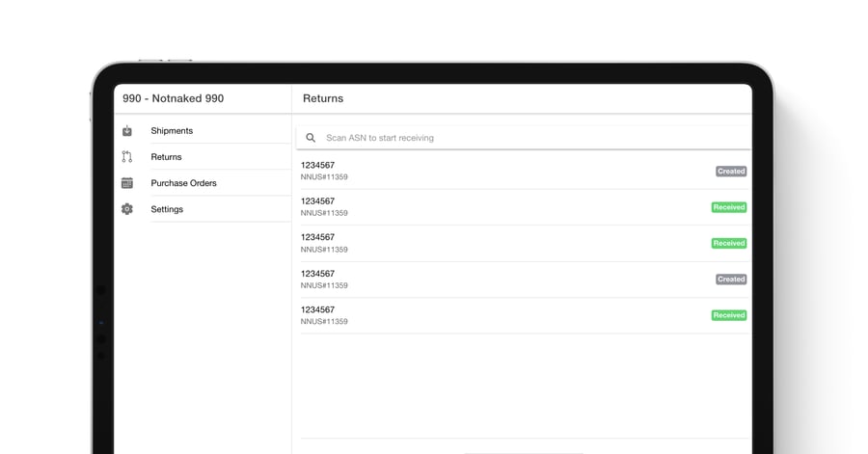The height and width of the screenshot is (454, 868).
Task: Select the Returns menu label
Action: point(166,157)
